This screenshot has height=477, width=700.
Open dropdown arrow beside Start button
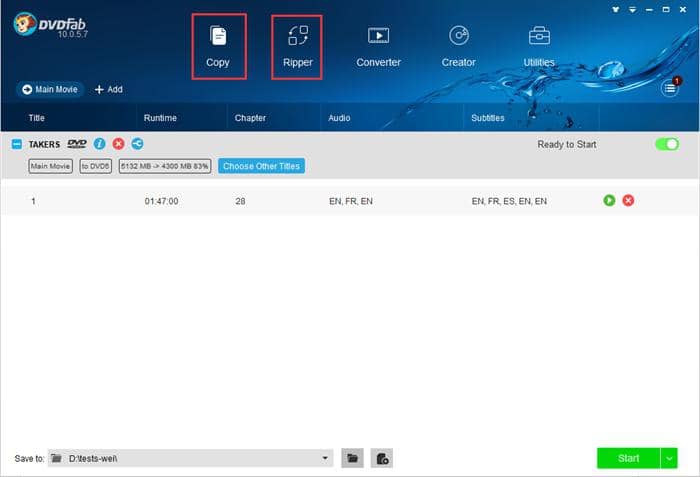(x=669, y=458)
